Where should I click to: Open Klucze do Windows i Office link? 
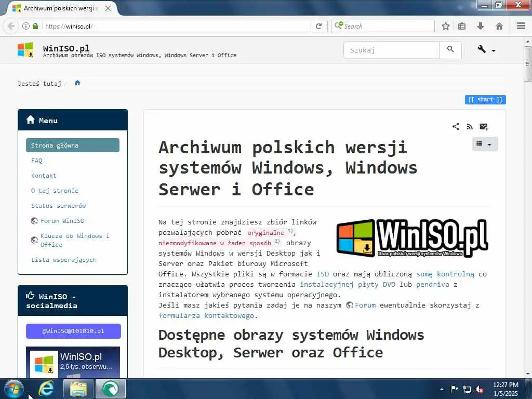75,240
